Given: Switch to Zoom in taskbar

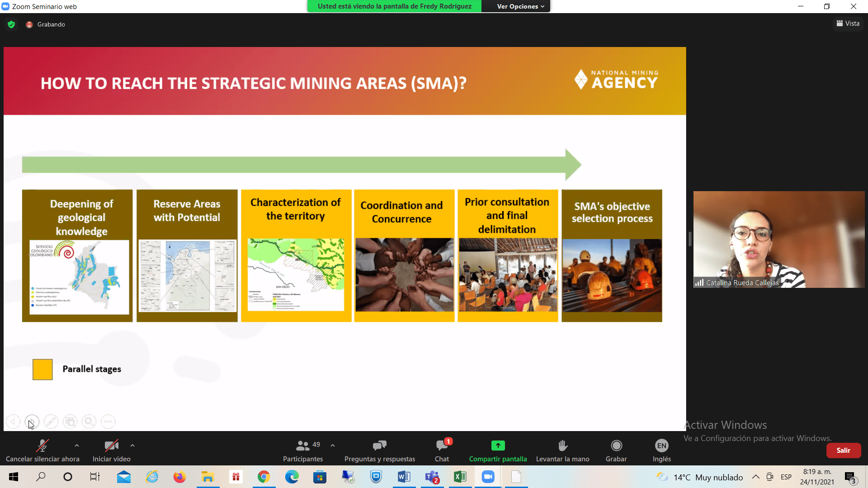Looking at the screenshot, I should click(488, 477).
